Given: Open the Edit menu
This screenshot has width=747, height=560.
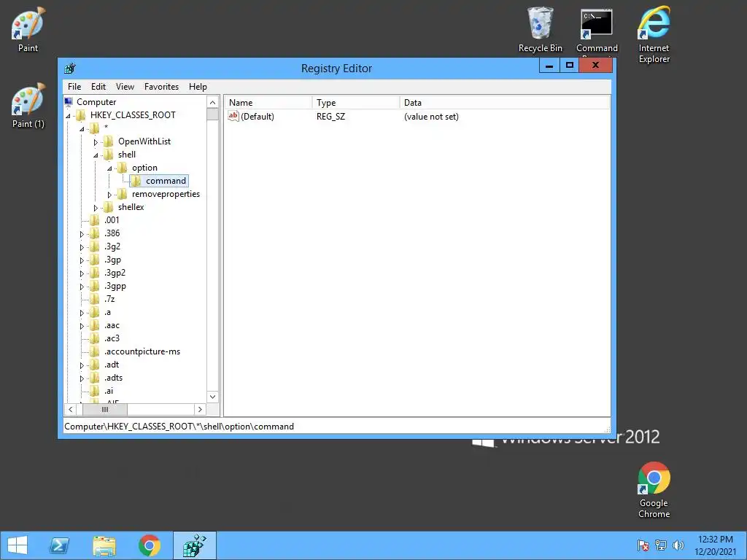Looking at the screenshot, I should click(x=98, y=87).
